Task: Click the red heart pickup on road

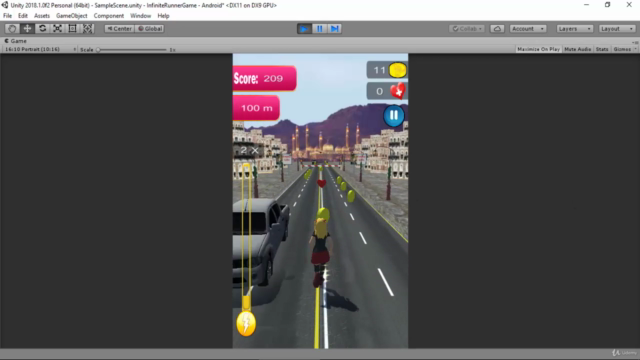Action: coord(322,183)
